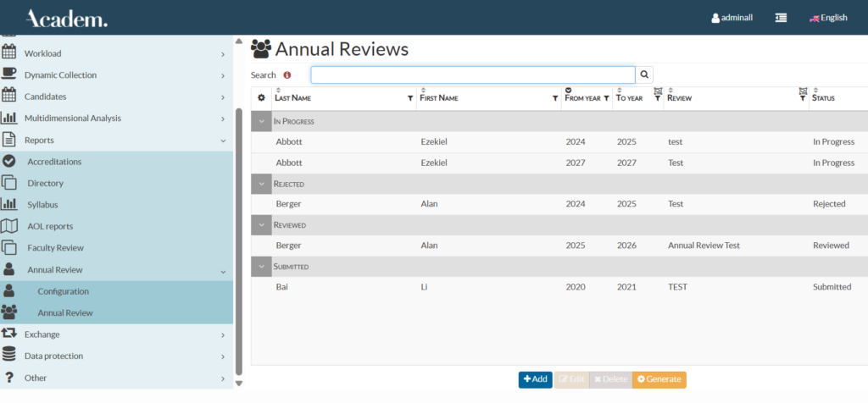The image size is (868, 403).
Task: Click From year column filter icon
Action: pyautogui.click(x=607, y=98)
